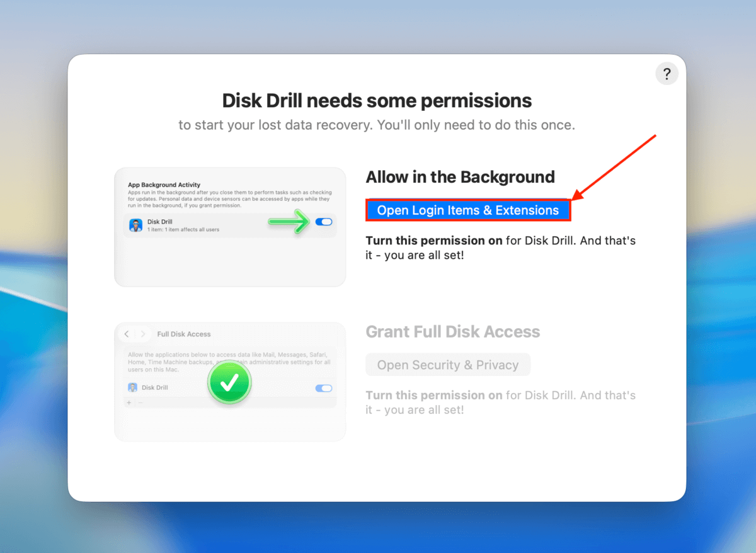756x553 pixels.
Task: Click the blue toggle slider next to Disk Drill
Action: [x=324, y=222]
